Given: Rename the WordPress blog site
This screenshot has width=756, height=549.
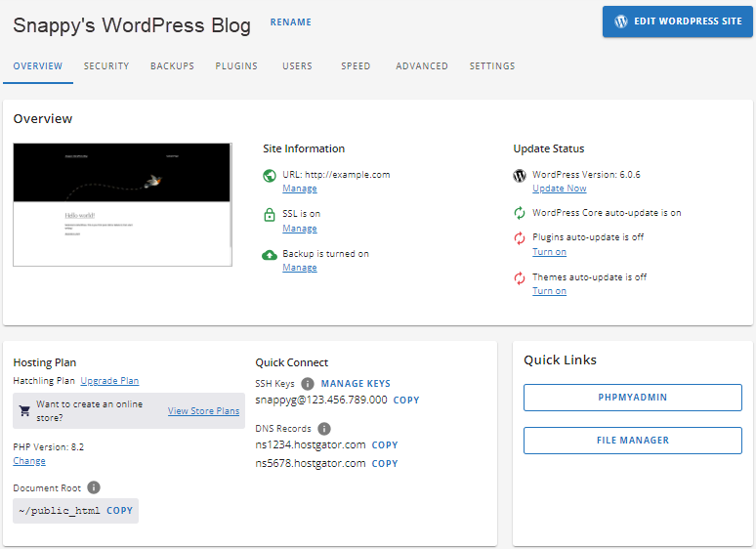Looking at the screenshot, I should click(x=291, y=21).
